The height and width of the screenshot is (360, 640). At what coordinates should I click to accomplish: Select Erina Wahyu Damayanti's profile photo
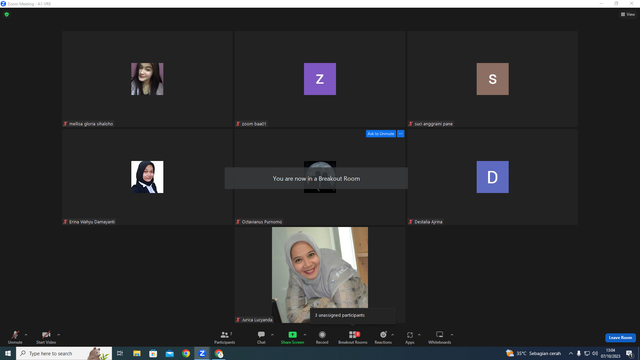coord(147,177)
